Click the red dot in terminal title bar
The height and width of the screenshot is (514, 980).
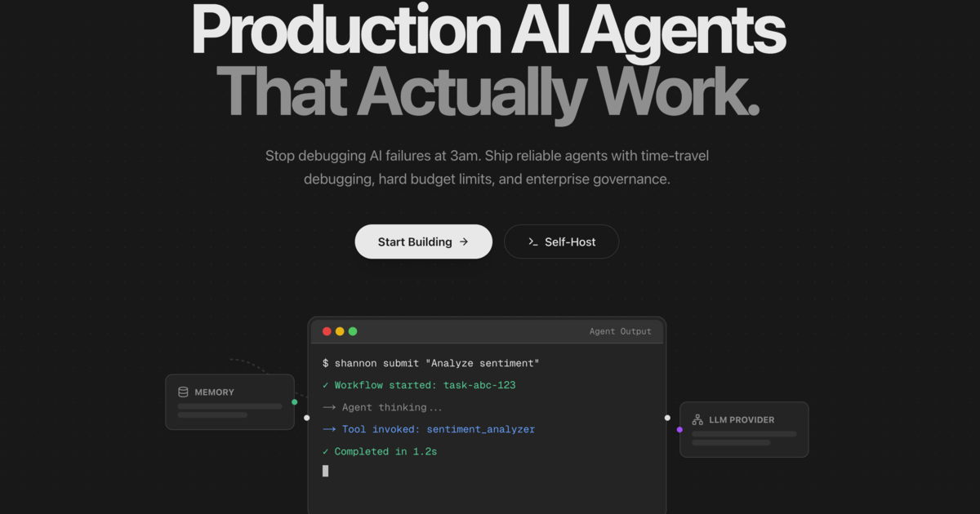[x=327, y=331]
